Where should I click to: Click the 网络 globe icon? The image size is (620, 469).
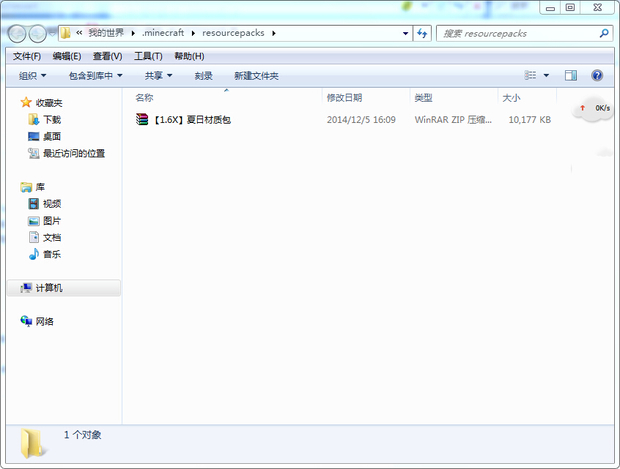[26, 321]
